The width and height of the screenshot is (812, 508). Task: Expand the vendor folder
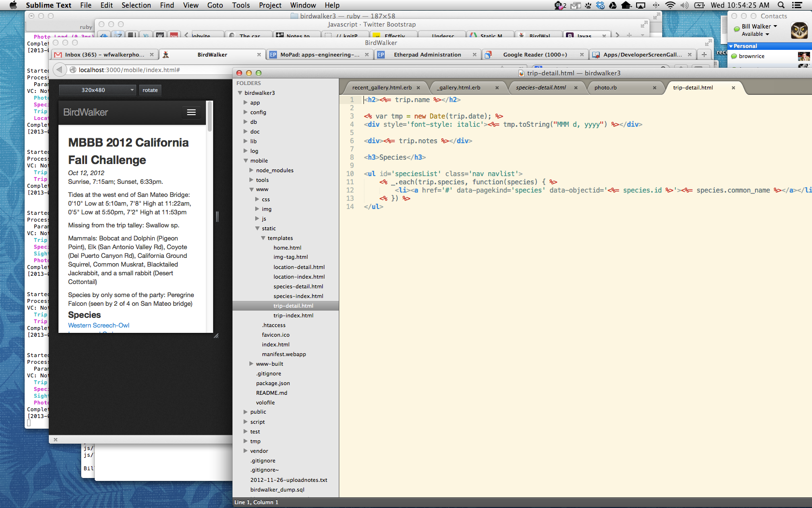[x=246, y=451]
